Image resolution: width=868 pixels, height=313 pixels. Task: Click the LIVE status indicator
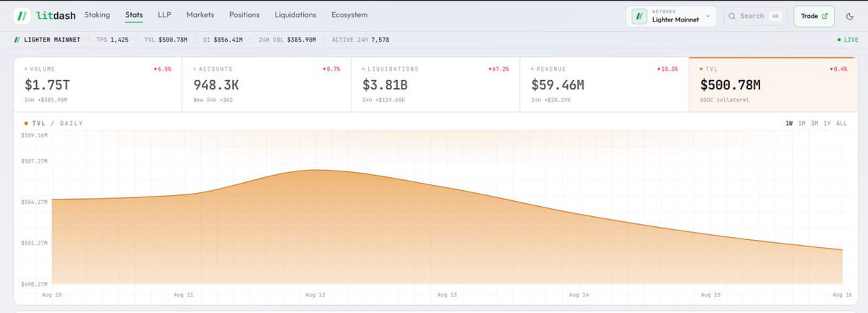coord(846,40)
